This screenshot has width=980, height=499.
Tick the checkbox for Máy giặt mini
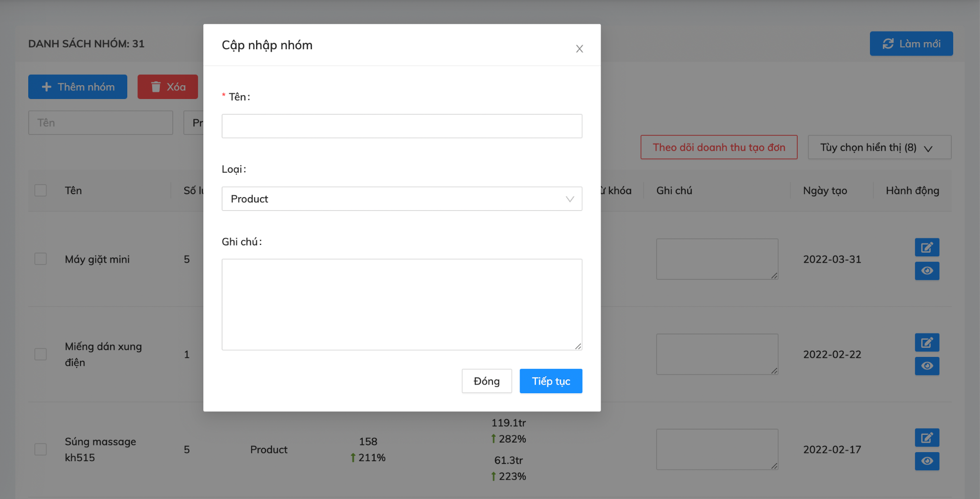tap(41, 259)
